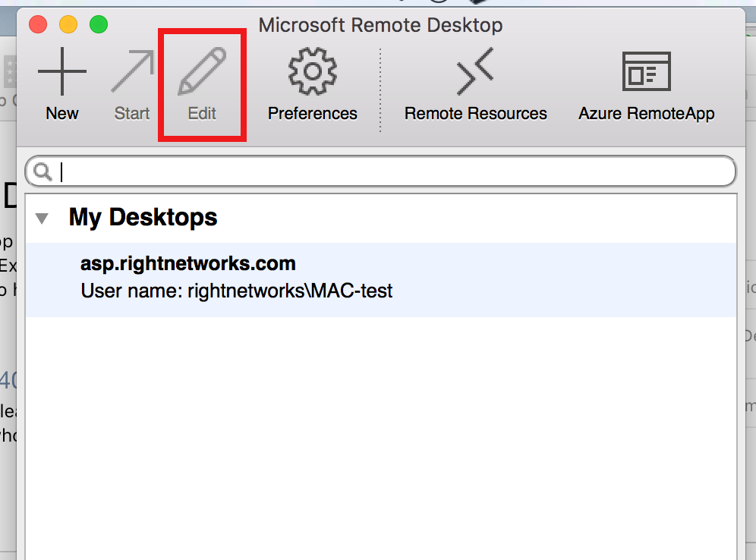Click the My Desktops header text
The image size is (756, 560).
[143, 217]
